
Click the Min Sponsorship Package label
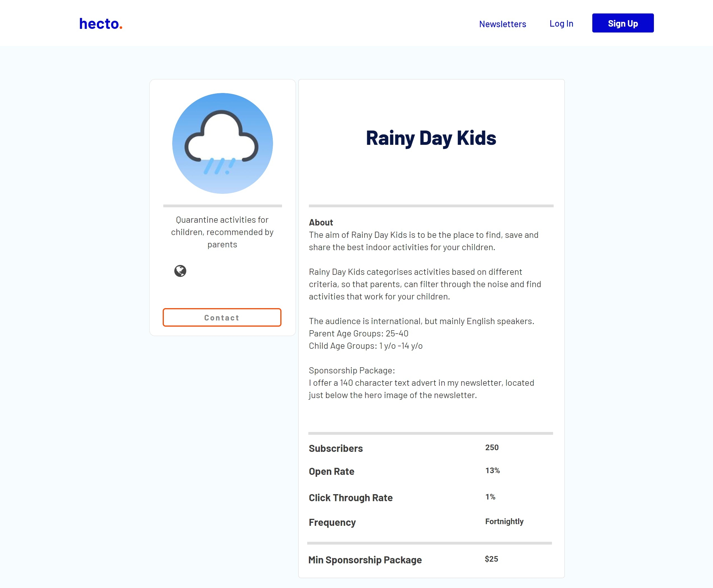[365, 560]
